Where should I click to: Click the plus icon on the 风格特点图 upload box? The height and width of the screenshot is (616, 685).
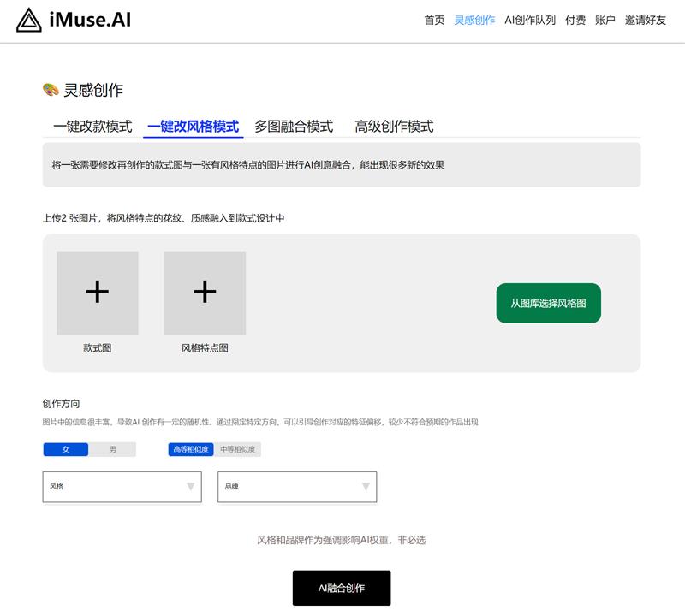[x=205, y=293]
